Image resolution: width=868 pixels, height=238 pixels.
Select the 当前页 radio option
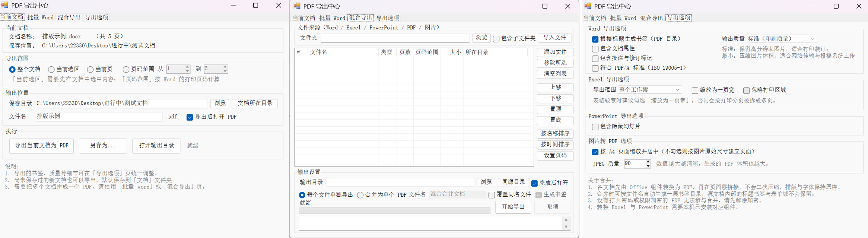point(90,70)
